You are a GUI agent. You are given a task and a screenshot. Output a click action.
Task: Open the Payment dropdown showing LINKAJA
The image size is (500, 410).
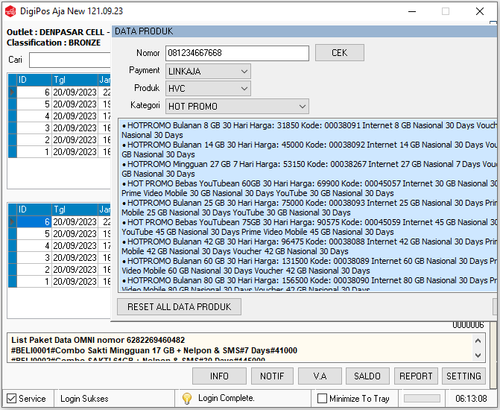coord(208,71)
